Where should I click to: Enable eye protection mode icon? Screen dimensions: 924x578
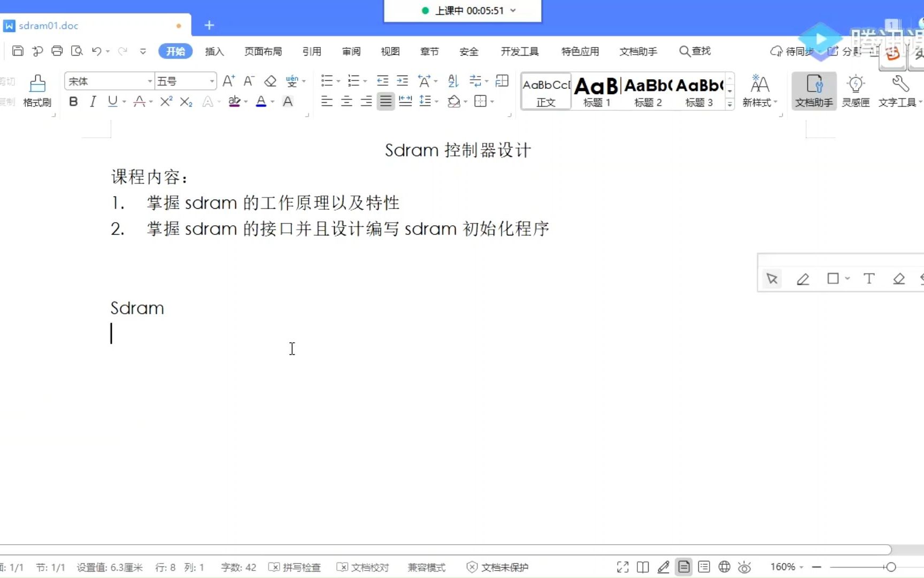tap(744, 567)
